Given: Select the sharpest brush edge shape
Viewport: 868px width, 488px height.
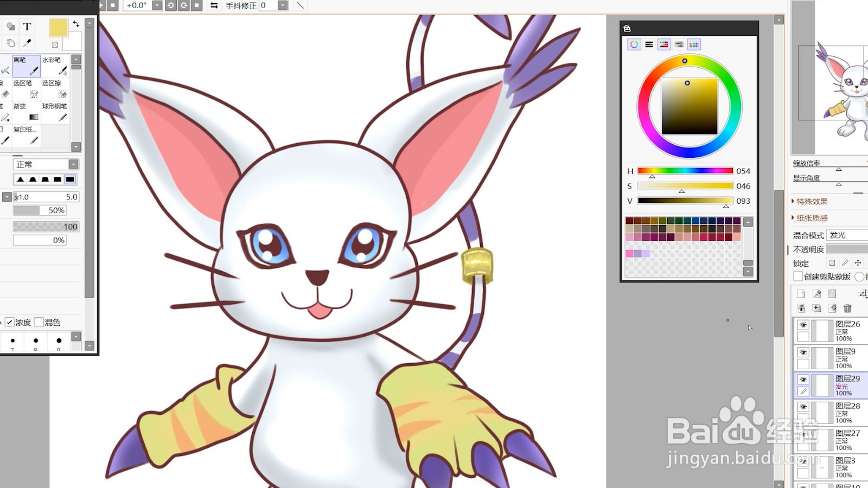Looking at the screenshot, I should (20, 179).
